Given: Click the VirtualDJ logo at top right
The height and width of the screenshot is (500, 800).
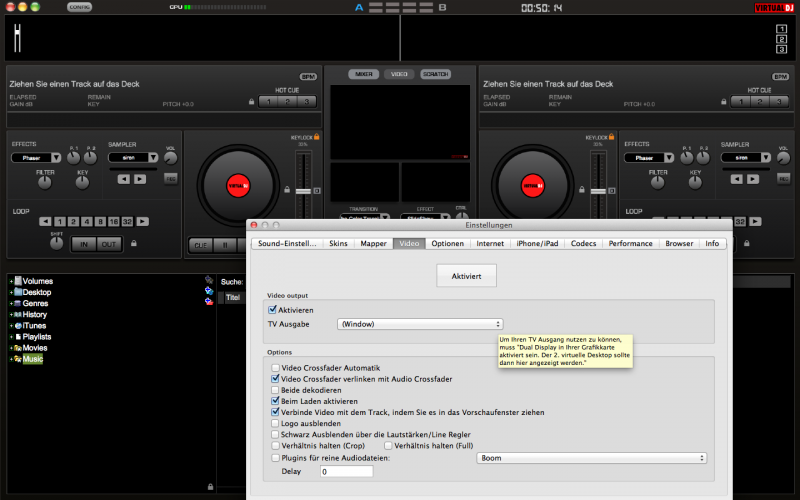Looking at the screenshot, I should 774,8.
